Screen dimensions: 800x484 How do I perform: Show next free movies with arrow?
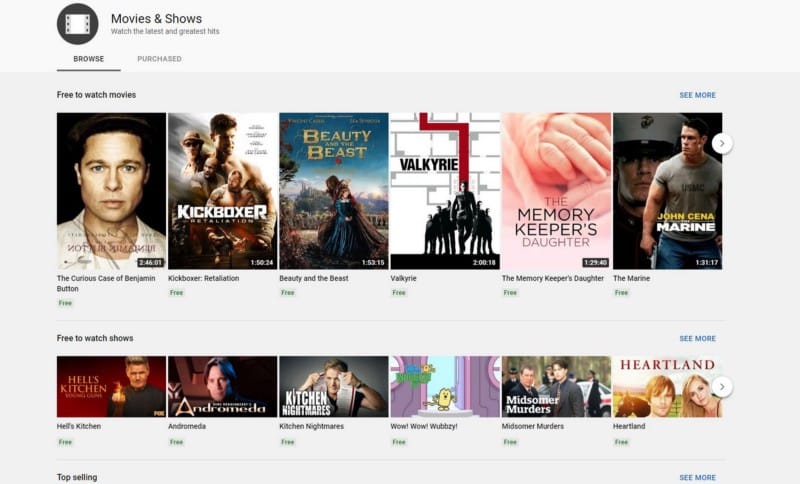click(x=722, y=144)
